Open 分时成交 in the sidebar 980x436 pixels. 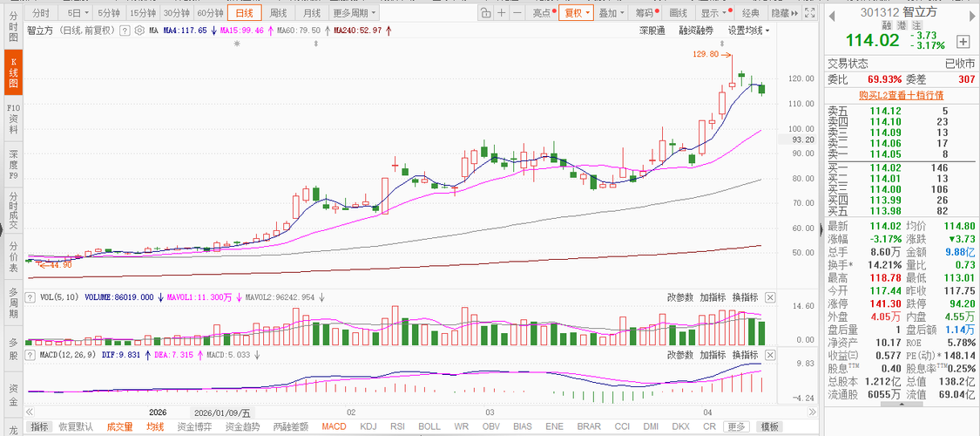14,211
